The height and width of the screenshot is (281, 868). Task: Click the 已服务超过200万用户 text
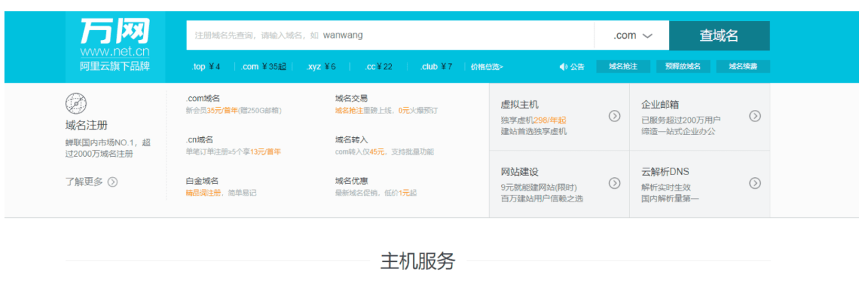point(681,120)
